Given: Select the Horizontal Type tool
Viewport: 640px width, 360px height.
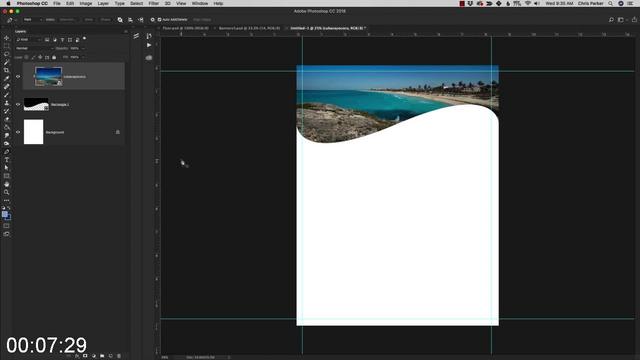Looking at the screenshot, I should pos(7,160).
